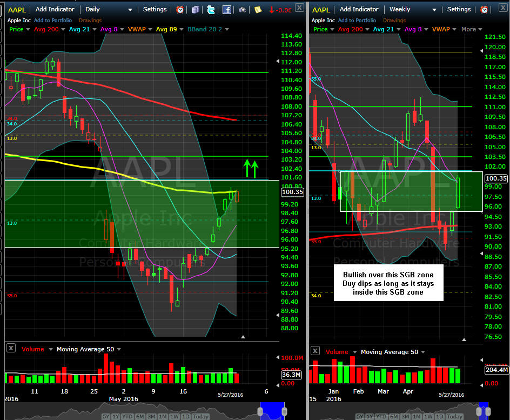
Task: Open Settings in Weekly chart
Action: [459, 9]
